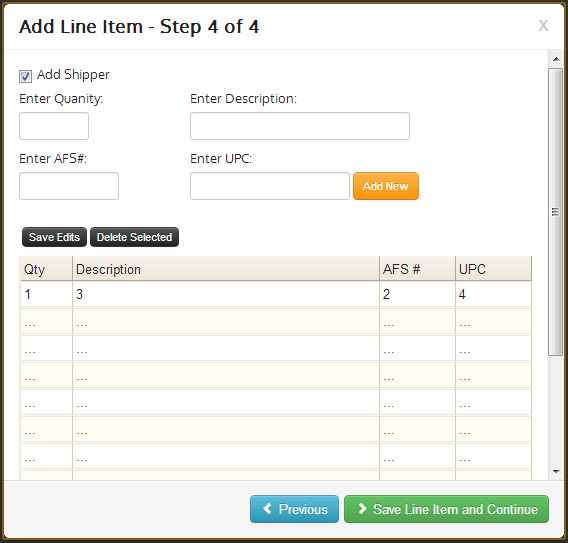Click the Enter Quantity input field
The width and height of the screenshot is (568, 543).
coord(54,126)
